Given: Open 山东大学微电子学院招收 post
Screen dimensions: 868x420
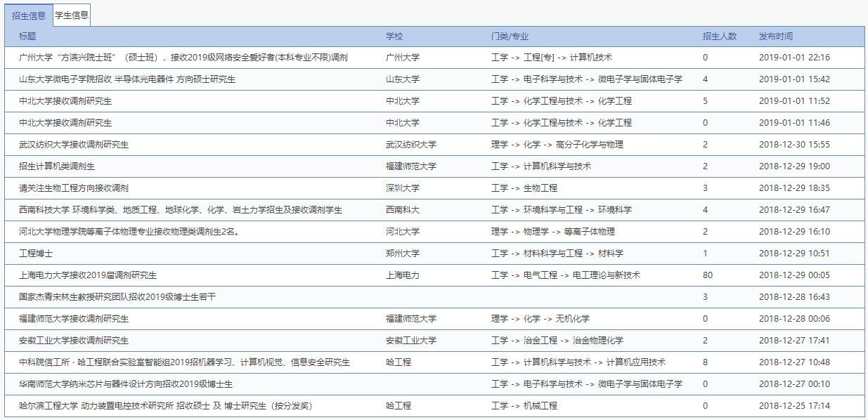Looking at the screenshot, I should coord(127,79).
